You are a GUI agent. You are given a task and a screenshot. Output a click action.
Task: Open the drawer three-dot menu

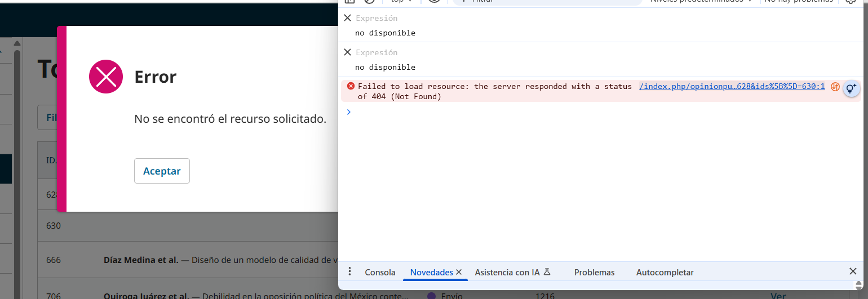pyautogui.click(x=349, y=272)
